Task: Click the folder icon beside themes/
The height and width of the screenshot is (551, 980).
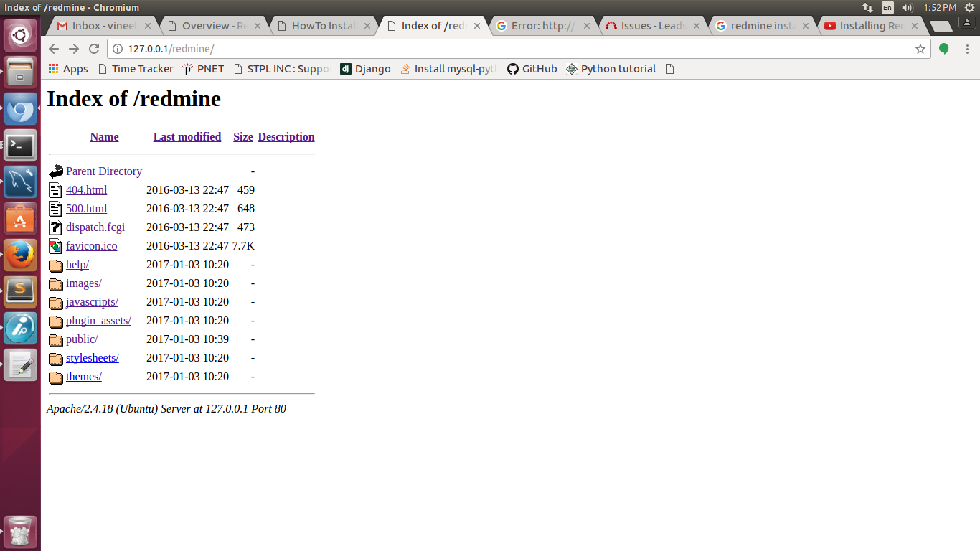Action: click(56, 377)
